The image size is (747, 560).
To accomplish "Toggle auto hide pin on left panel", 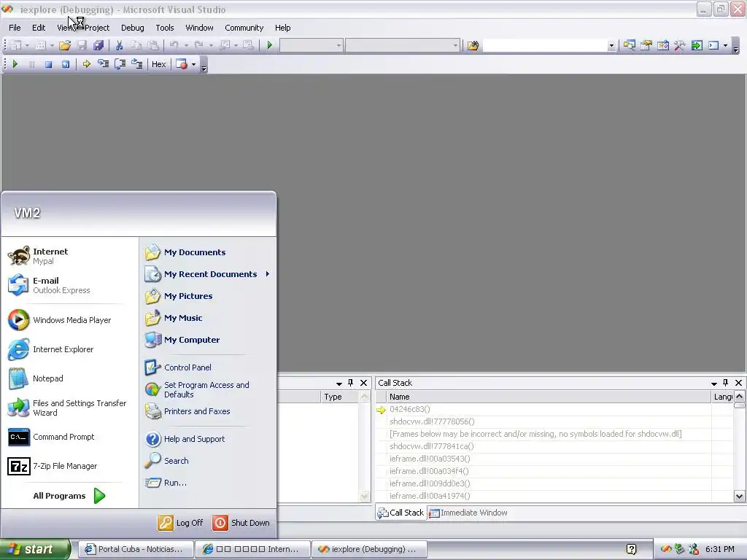I will [351, 383].
